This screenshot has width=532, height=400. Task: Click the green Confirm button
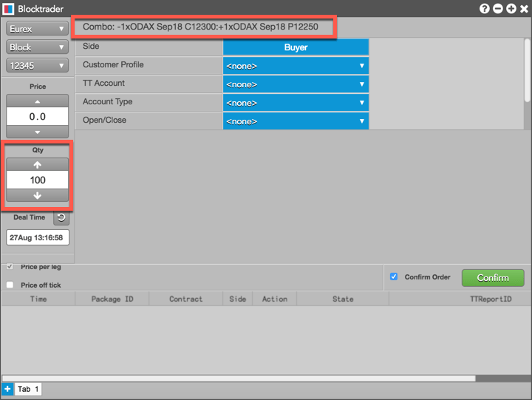(493, 278)
